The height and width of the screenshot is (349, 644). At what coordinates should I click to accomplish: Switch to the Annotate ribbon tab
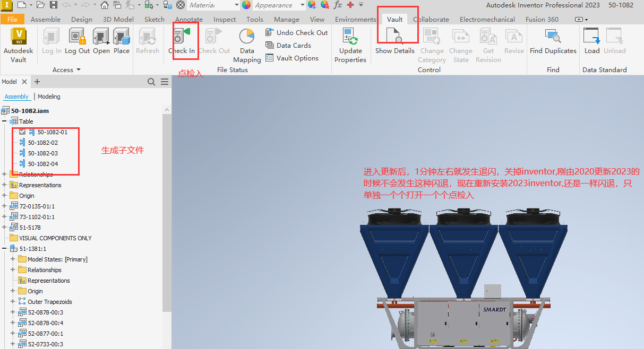188,19
